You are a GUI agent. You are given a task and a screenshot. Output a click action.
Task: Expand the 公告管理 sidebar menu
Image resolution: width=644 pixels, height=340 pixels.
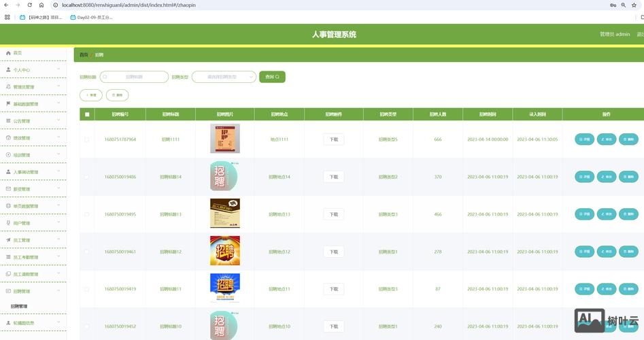tap(33, 121)
